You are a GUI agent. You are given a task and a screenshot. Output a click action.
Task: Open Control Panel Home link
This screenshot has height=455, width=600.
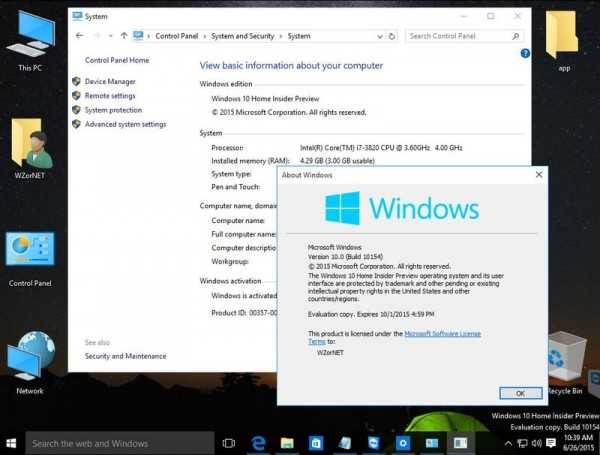coord(117,60)
